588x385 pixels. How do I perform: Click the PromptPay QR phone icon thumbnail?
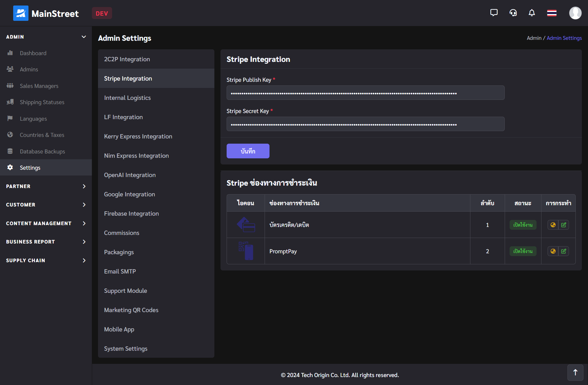point(246,251)
